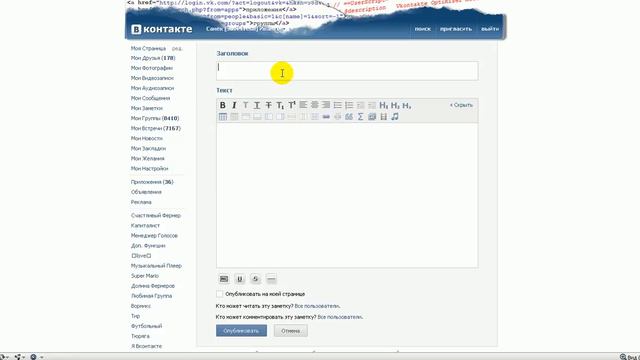This screenshot has width=640, height=360.
Task: Apply underline text formatting in top toolbar
Action: (x=257, y=105)
